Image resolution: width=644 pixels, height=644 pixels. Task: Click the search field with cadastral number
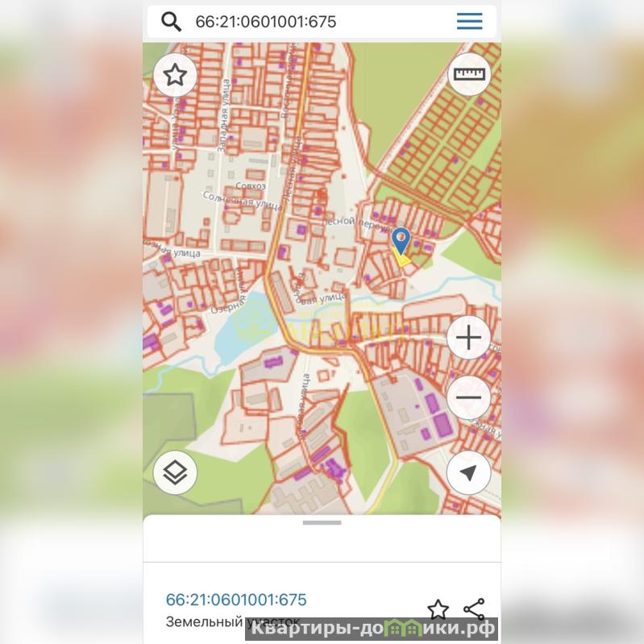[322, 21]
